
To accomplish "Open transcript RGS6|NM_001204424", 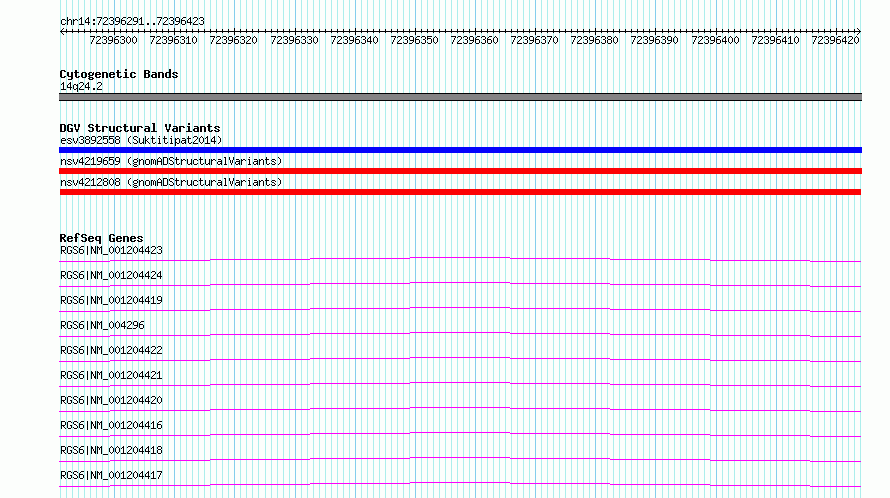I will coord(111,275).
